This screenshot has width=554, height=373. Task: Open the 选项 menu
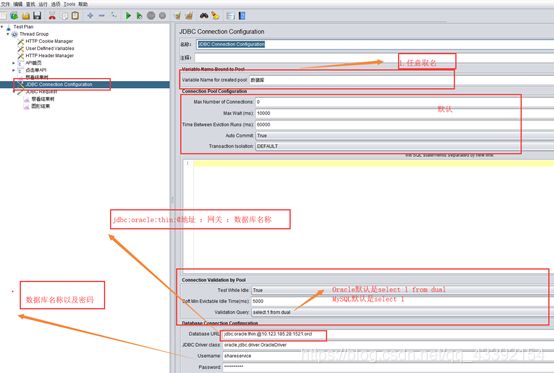[x=55, y=4]
